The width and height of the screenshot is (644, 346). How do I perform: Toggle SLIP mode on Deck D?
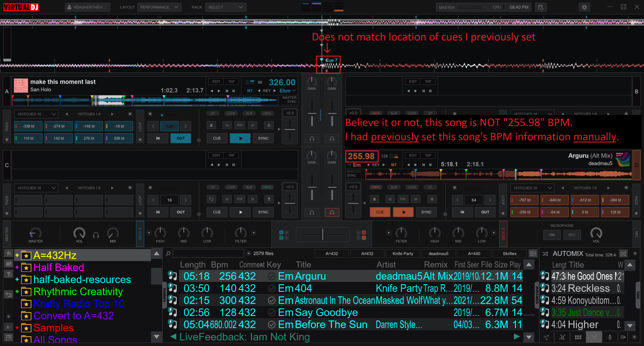coord(394,187)
